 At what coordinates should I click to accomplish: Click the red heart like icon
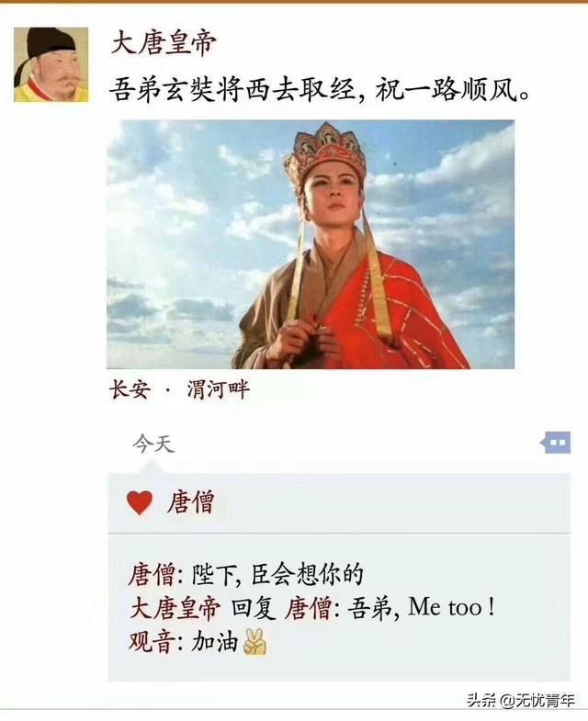tap(140, 502)
